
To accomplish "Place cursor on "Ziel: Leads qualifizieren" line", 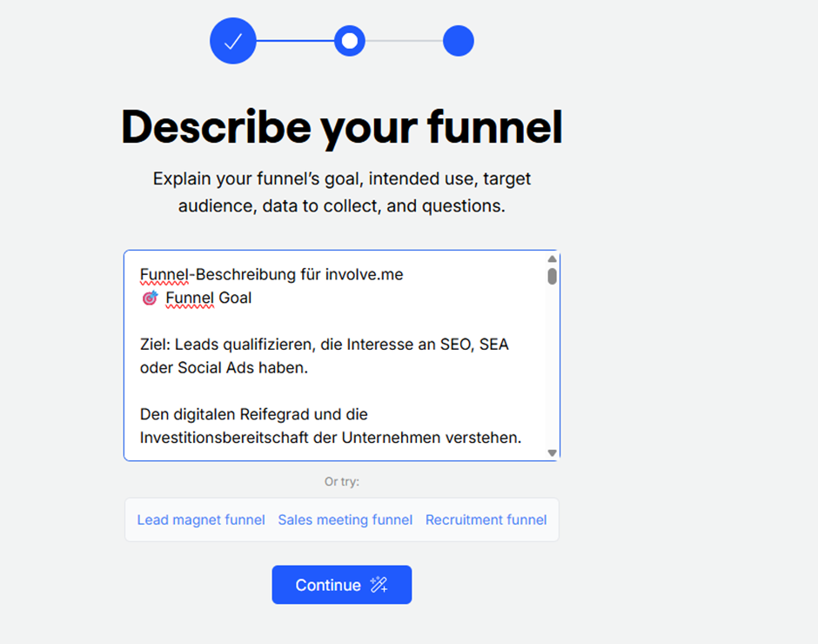I will [x=228, y=345].
